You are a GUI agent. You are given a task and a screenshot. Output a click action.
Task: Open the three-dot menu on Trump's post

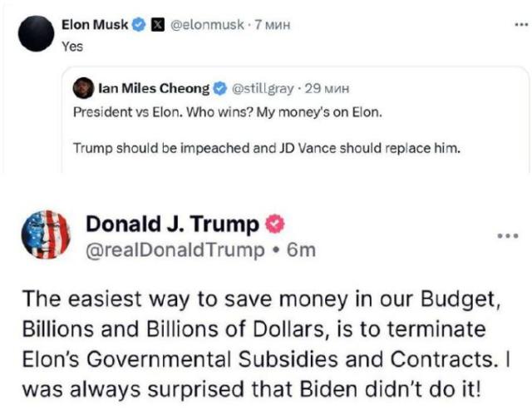click(507, 235)
